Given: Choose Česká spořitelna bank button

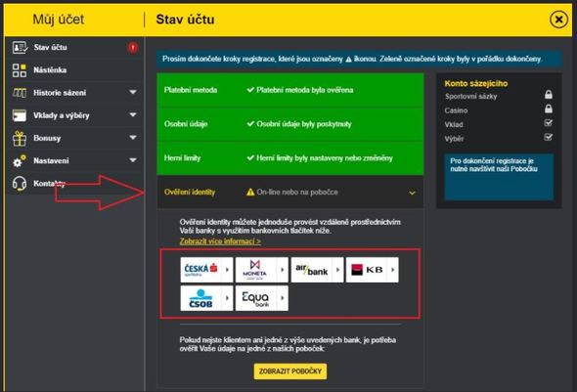Looking at the screenshot, I should [206, 270].
